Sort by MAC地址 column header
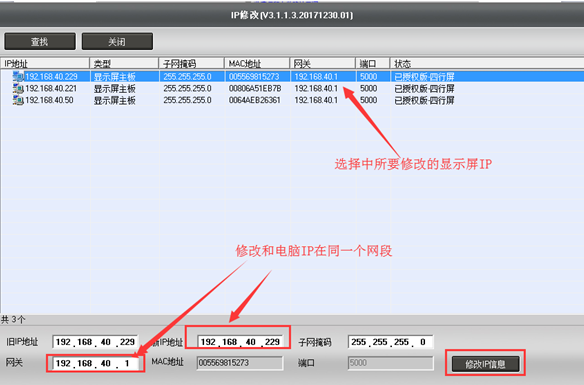This screenshot has width=584, height=385. (257, 63)
